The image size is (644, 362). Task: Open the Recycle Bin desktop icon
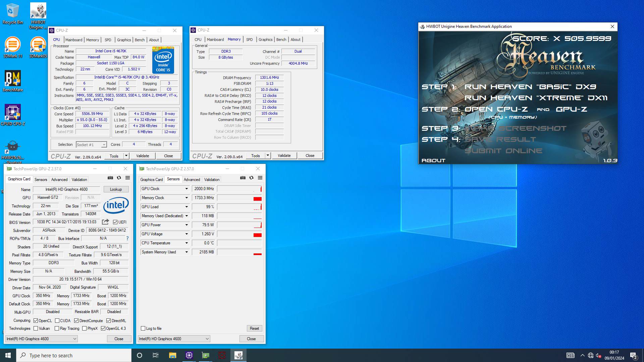click(x=12, y=14)
